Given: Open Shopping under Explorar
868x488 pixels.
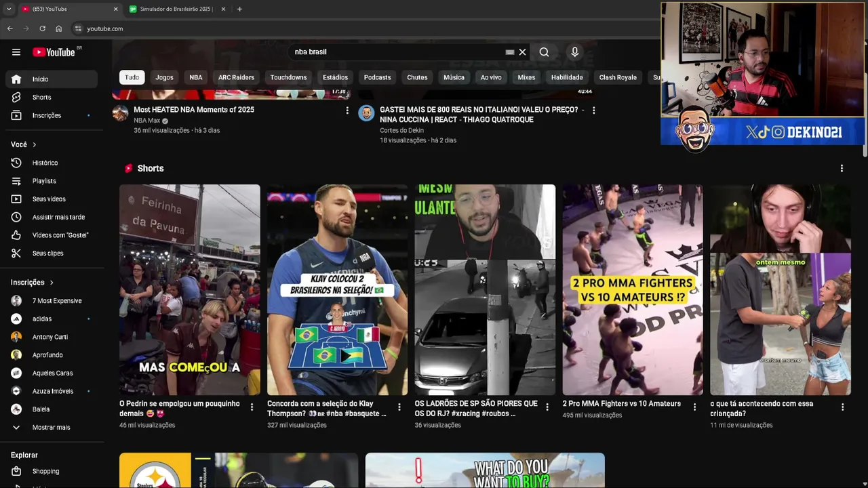Looking at the screenshot, I should [52, 471].
